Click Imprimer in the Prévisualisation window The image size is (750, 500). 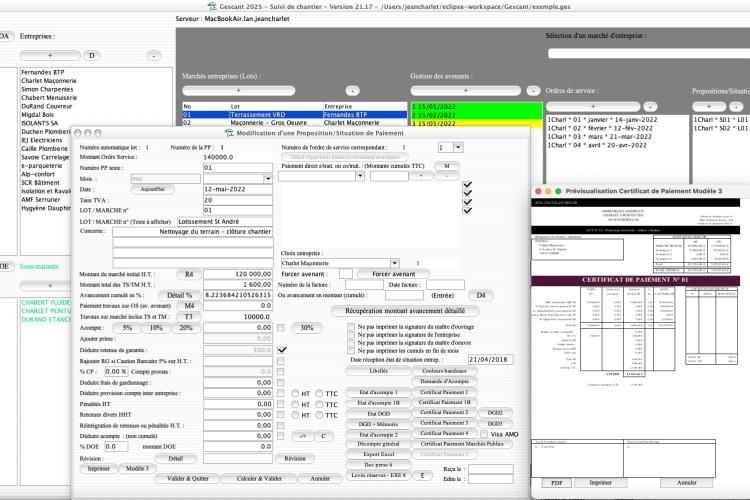600,483
